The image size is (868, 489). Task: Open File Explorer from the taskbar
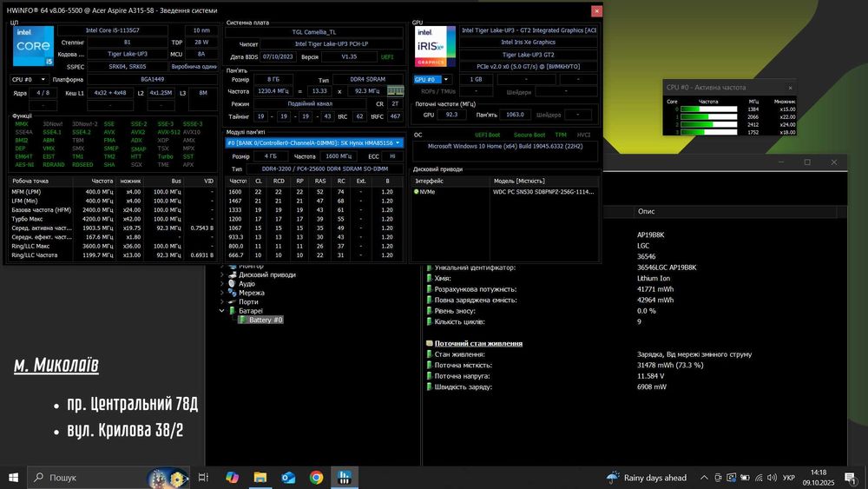(260, 477)
